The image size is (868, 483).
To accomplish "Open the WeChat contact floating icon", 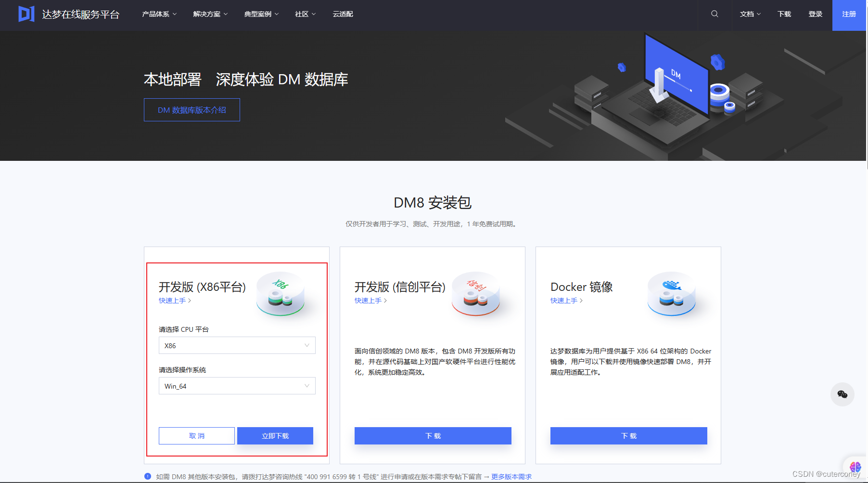I will click(842, 394).
